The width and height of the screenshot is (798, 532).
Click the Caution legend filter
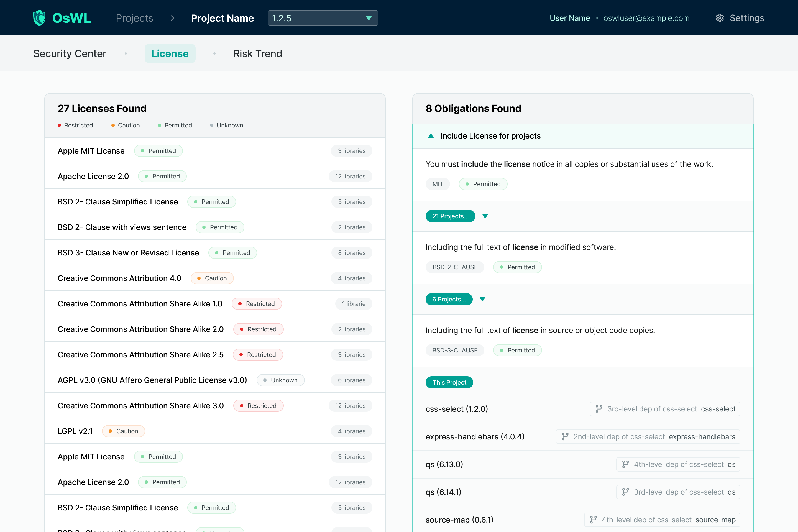coord(126,125)
